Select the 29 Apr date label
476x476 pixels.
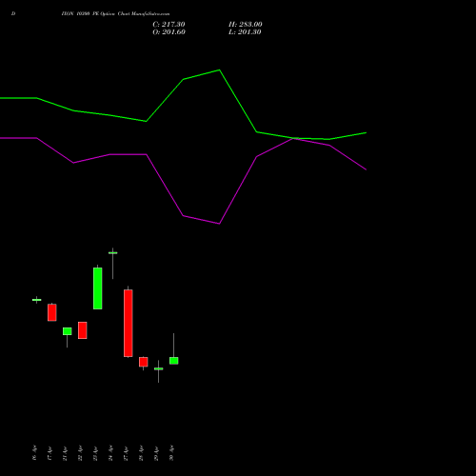point(156,453)
